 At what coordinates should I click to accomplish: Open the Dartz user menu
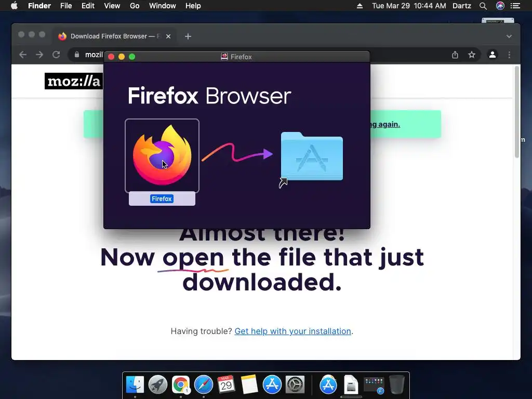(x=462, y=6)
